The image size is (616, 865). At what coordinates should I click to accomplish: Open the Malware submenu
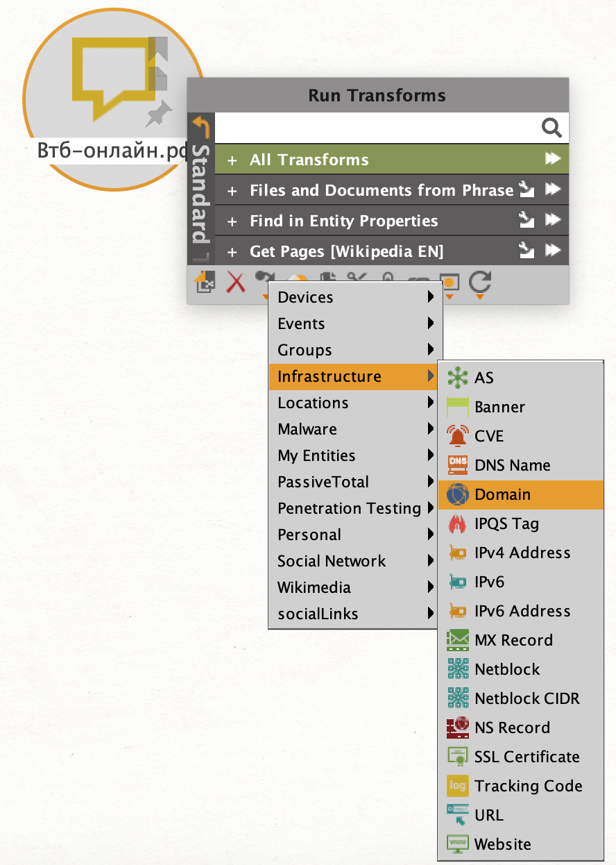[354, 429]
